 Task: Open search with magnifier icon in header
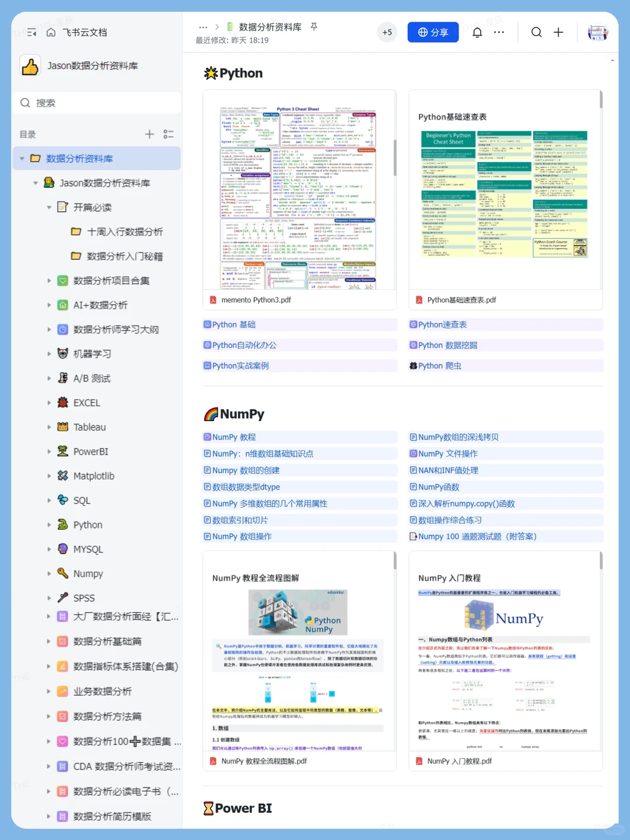(x=536, y=33)
